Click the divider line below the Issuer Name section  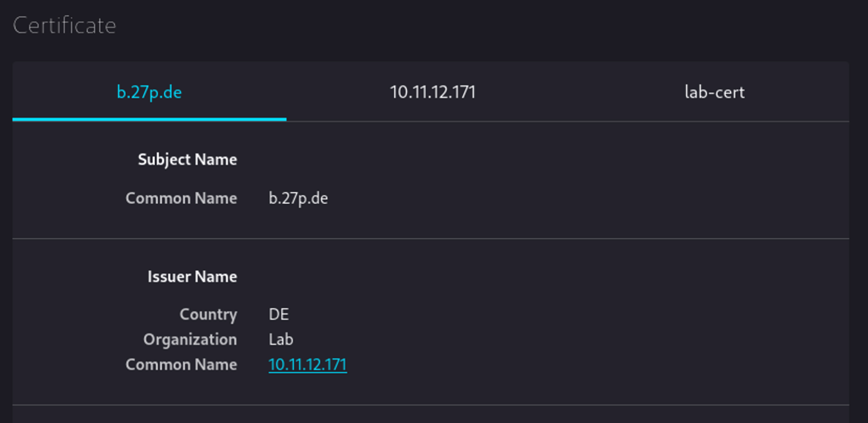point(430,405)
